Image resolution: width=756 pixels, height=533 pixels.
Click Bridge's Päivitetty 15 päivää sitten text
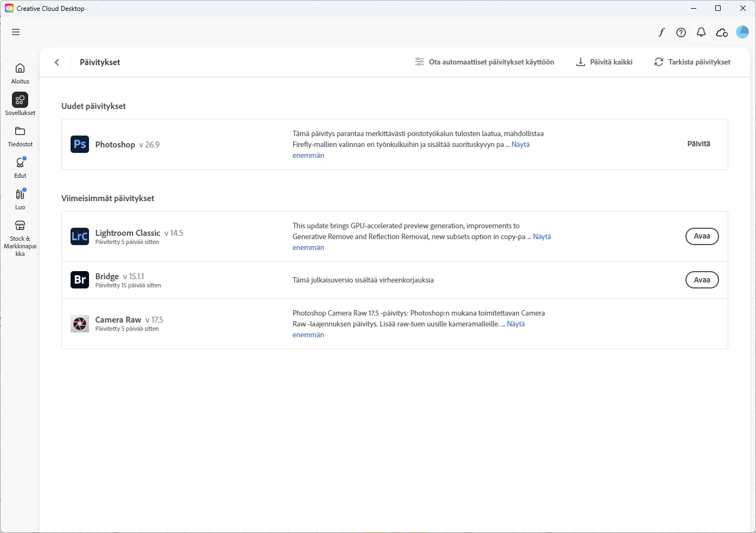click(x=128, y=285)
